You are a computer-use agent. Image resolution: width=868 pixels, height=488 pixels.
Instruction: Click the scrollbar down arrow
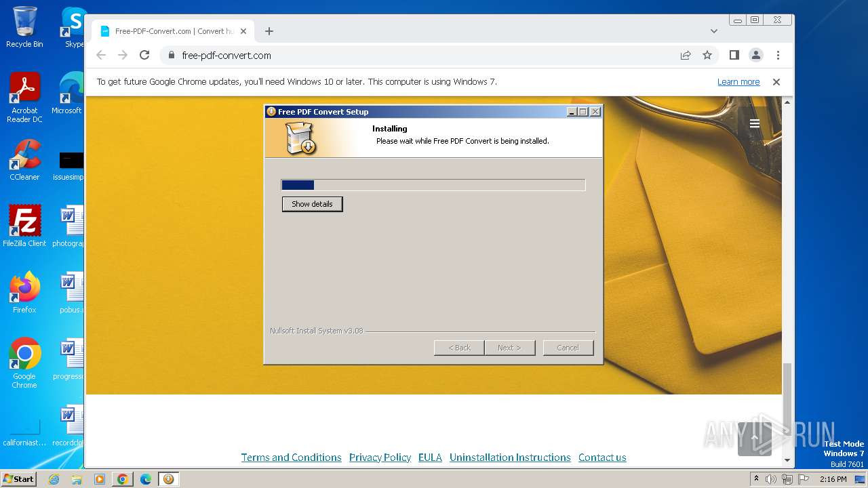787,460
